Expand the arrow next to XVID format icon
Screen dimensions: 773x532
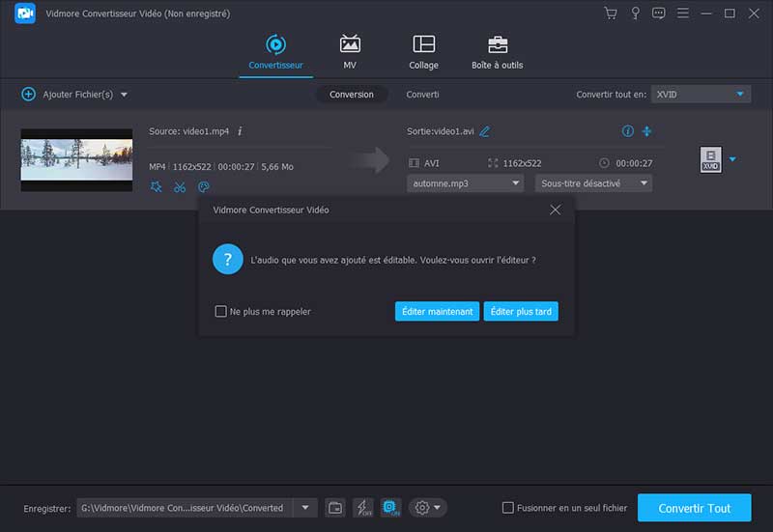(x=732, y=159)
